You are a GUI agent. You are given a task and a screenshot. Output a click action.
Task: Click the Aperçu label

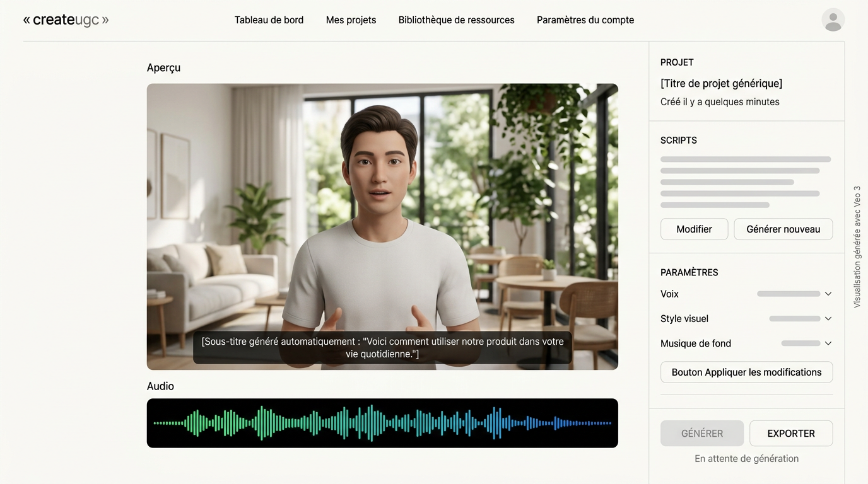[163, 67]
